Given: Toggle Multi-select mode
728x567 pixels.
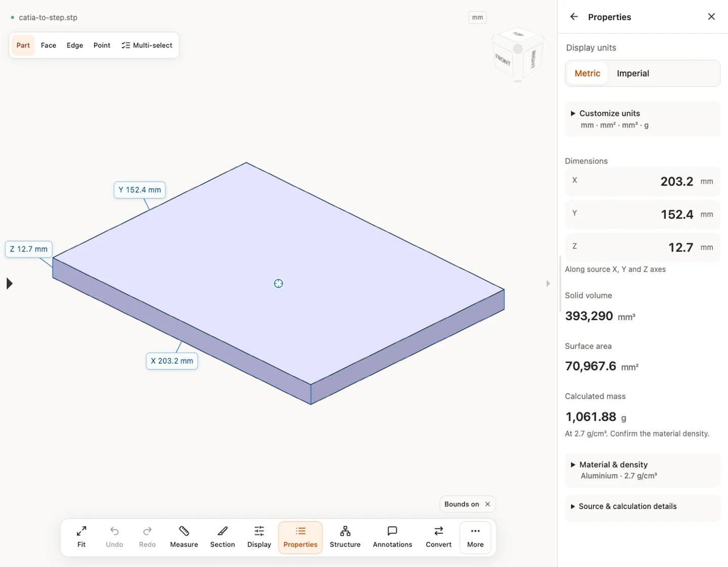Looking at the screenshot, I should [147, 45].
